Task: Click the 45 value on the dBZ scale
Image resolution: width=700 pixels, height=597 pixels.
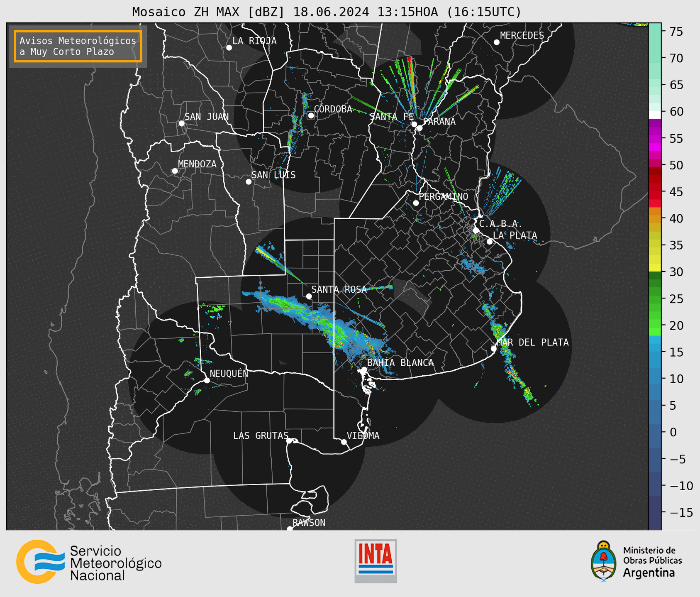Action: coord(676,192)
